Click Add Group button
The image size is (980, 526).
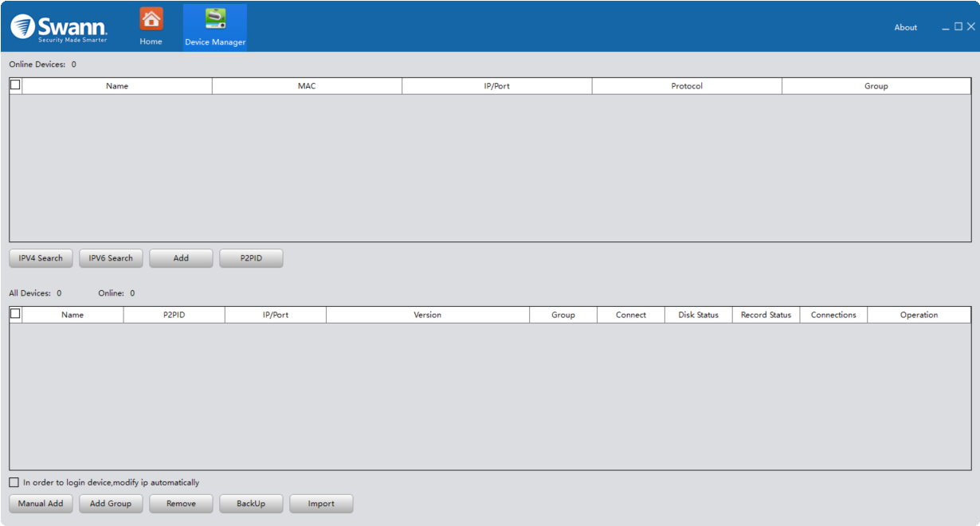(x=111, y=504)
